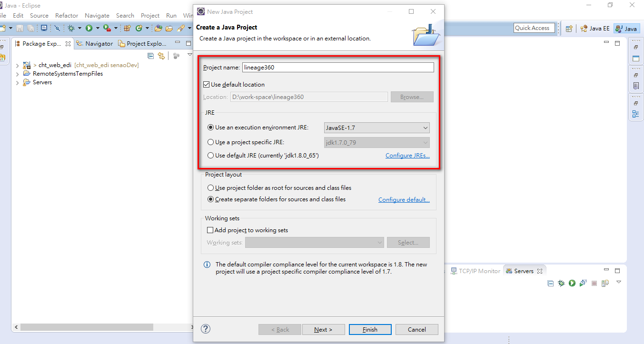Click the Save All icon in Eclipse toolbar
Screen dimensions: 644x344
pyautogui.click(x=31, y=28)
